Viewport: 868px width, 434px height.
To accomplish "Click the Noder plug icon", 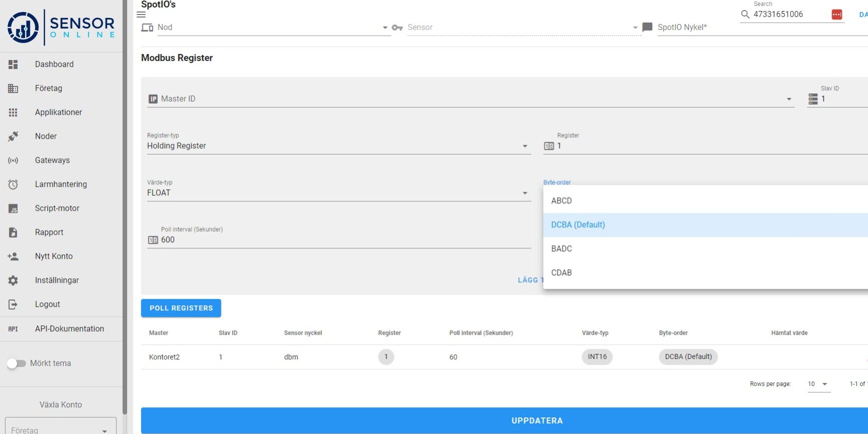I will [13, 136].
